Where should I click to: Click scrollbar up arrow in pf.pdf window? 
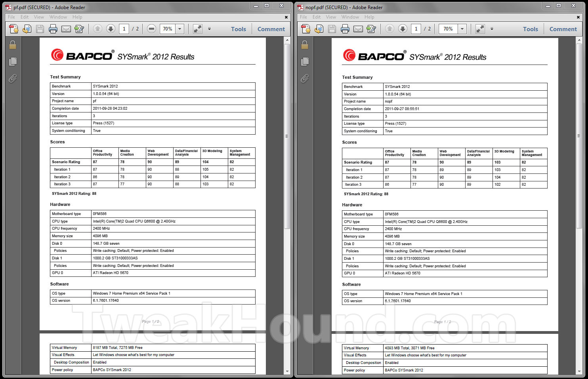coord(287,40)
